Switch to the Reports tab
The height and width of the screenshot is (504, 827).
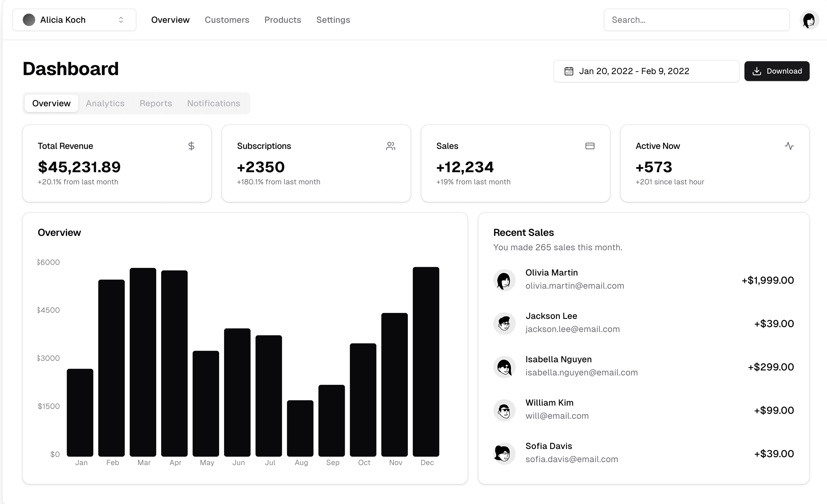[156, 103]
